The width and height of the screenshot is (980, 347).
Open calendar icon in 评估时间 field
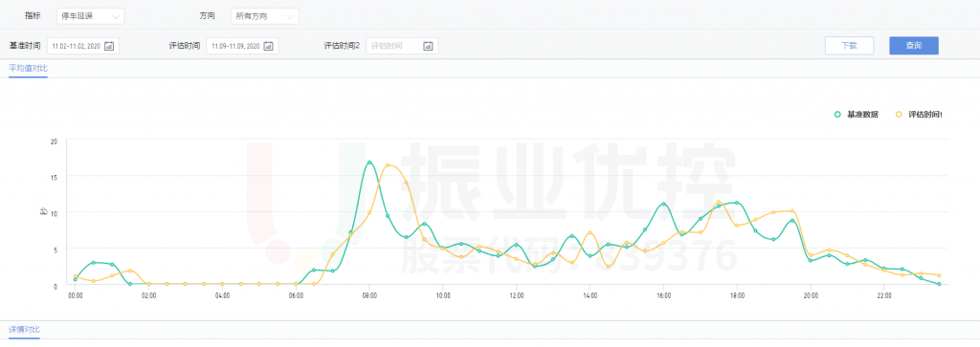[x=269, y=46]
